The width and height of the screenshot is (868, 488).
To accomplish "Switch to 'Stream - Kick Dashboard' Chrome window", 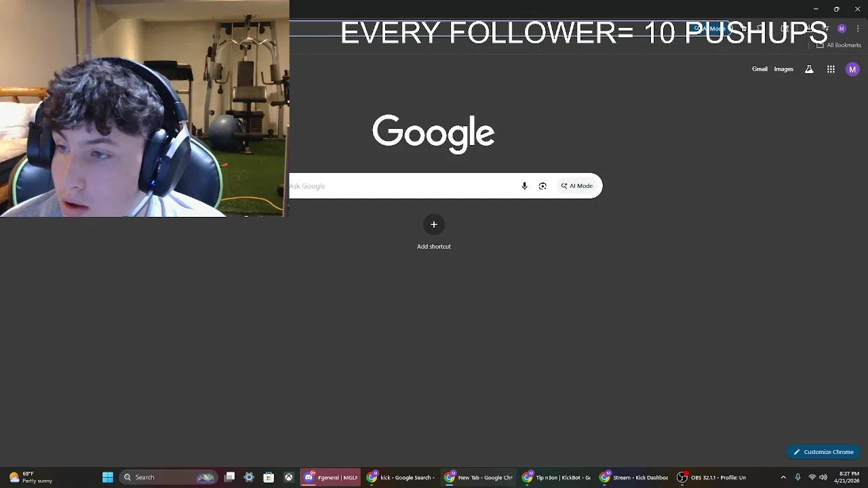I will point(634,477).
